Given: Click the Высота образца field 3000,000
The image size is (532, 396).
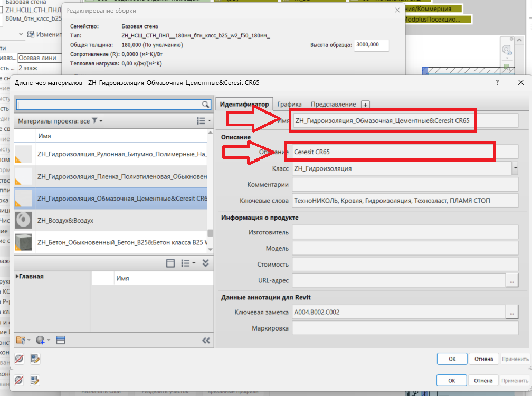Looking at the screenshot, I should tap(371, 45).
